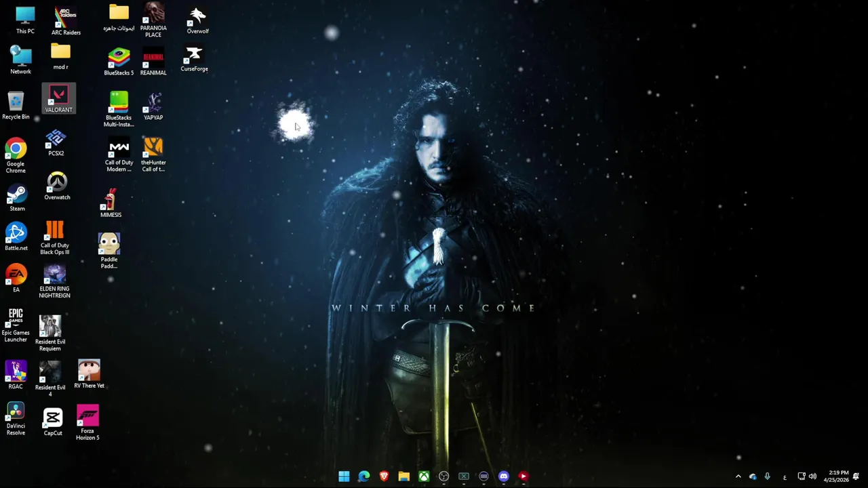Open the Xbox app from the taskbar
The width and height of the screenshot is (868, 488).
point(424,476)
